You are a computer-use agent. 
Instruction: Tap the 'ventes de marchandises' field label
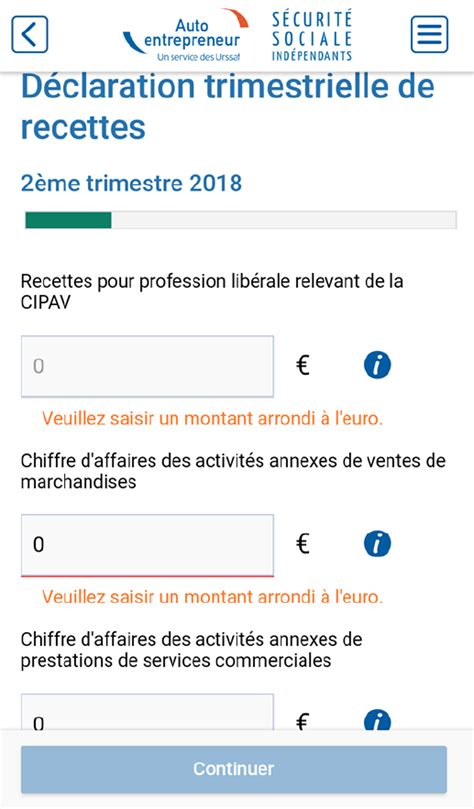(233, 471)
